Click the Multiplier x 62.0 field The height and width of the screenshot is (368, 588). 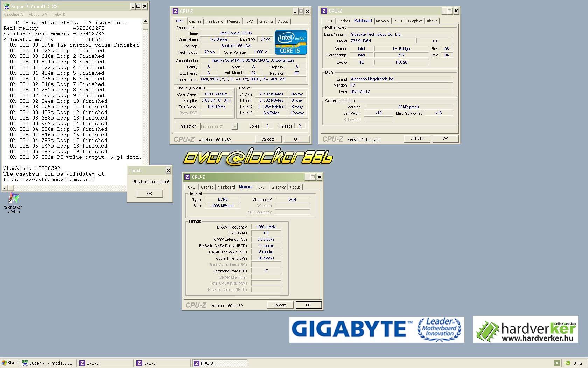pyautogui.click(x=216, y=100)
